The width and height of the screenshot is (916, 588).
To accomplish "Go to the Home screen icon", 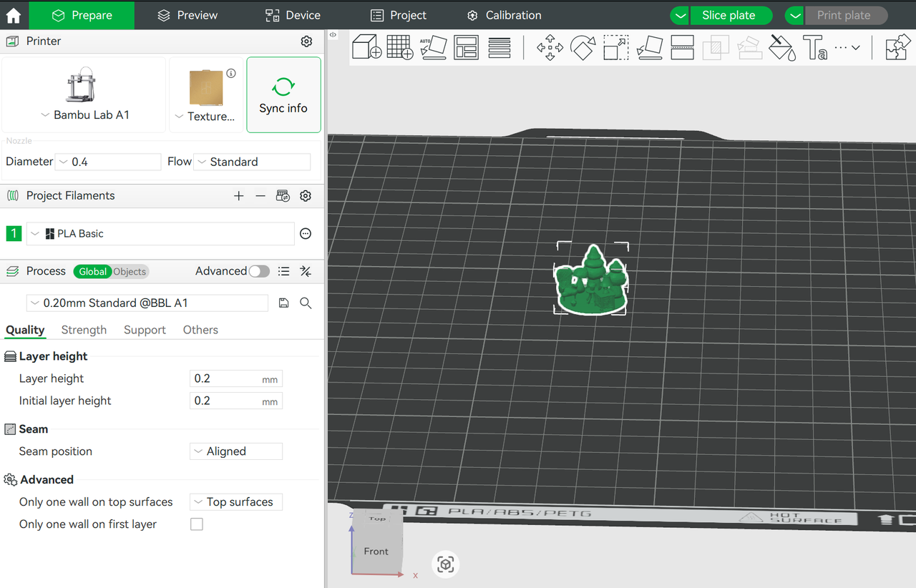I will tap(14, 15).
